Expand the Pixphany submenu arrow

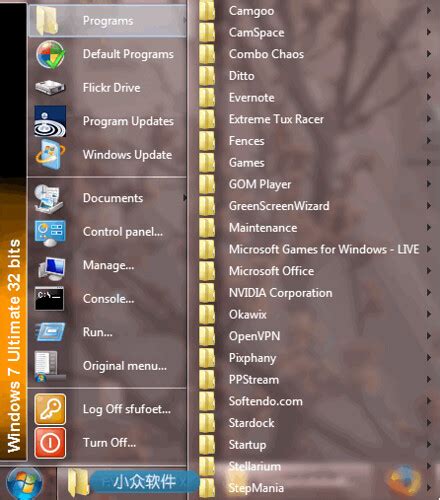click(x=429, y=358)
